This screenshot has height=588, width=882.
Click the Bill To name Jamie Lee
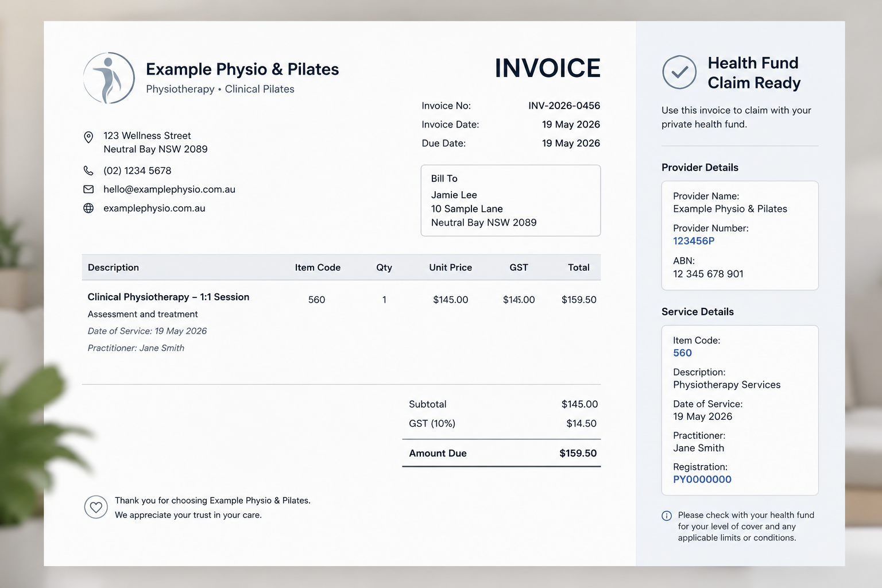point(454,195)
